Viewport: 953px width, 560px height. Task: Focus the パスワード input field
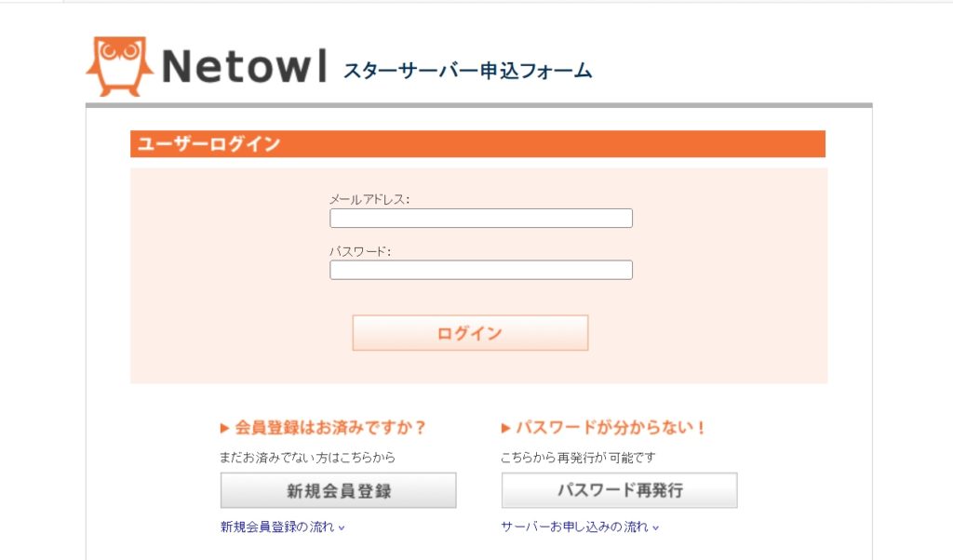click(481, 271)
